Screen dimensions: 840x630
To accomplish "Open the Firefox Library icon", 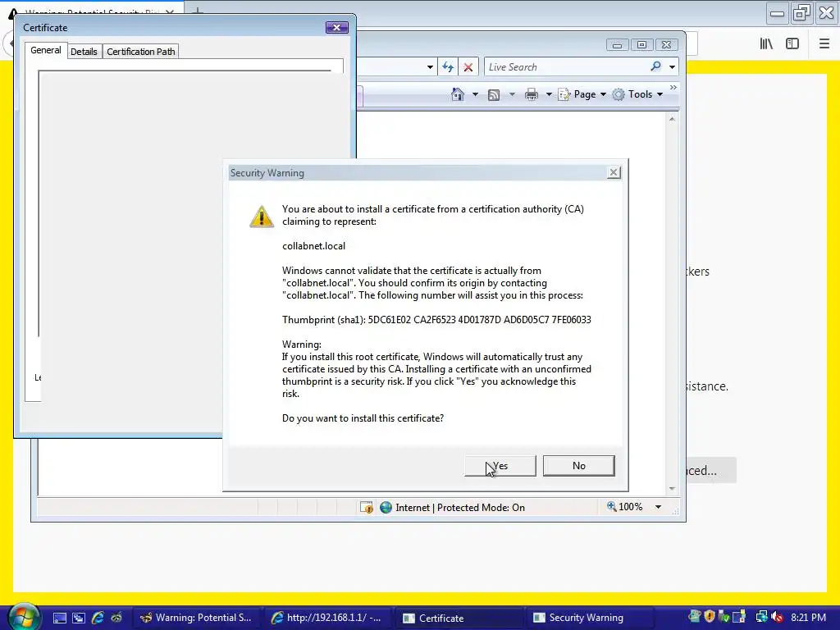I will (x=766, y=44).
